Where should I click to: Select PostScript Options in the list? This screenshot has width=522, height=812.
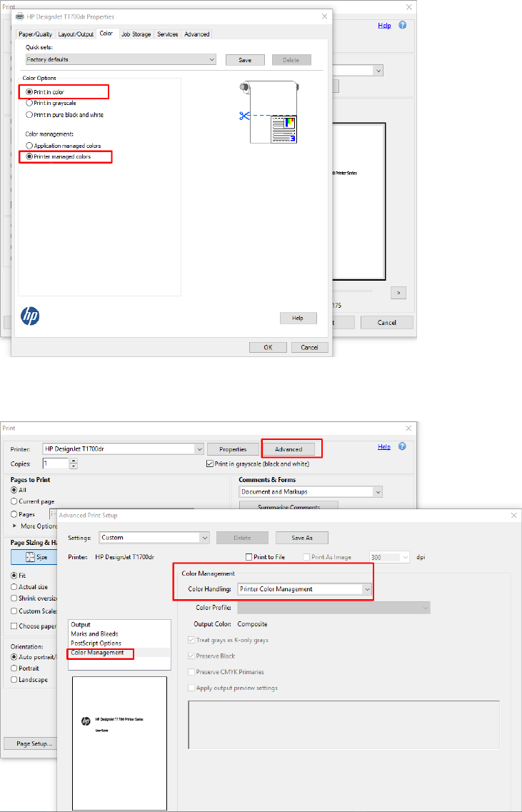click(x=95, y=643)
